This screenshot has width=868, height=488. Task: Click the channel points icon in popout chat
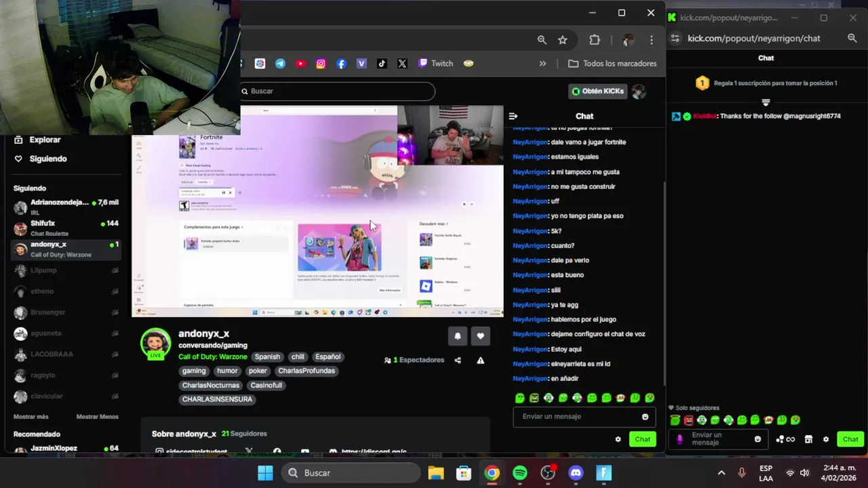[785, 439]
